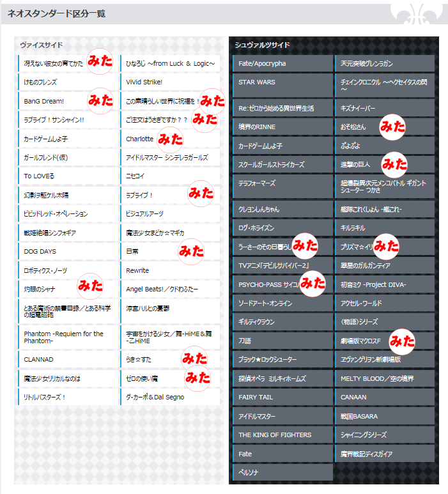Open the 刀語 title link
The image size is (448, 494).
[x=283, y=341]
